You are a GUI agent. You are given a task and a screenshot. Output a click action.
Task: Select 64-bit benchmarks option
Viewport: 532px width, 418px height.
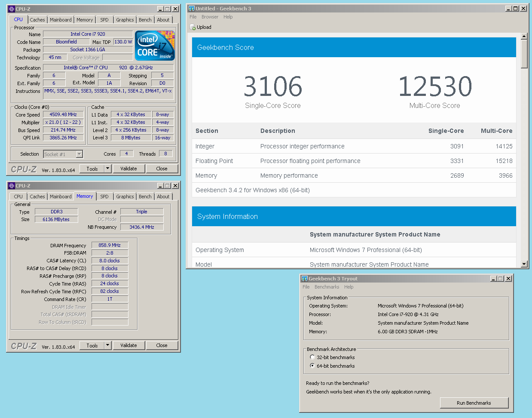click(x=312, y=366)
